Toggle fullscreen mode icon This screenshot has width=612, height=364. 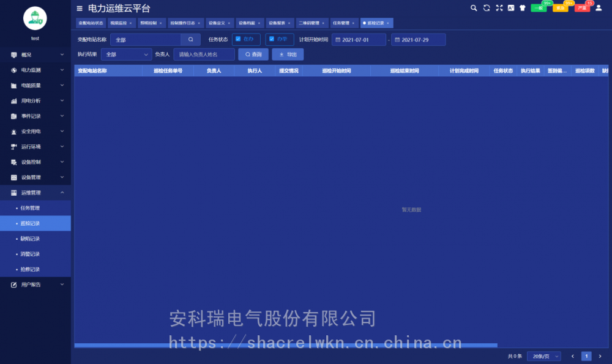499,8
